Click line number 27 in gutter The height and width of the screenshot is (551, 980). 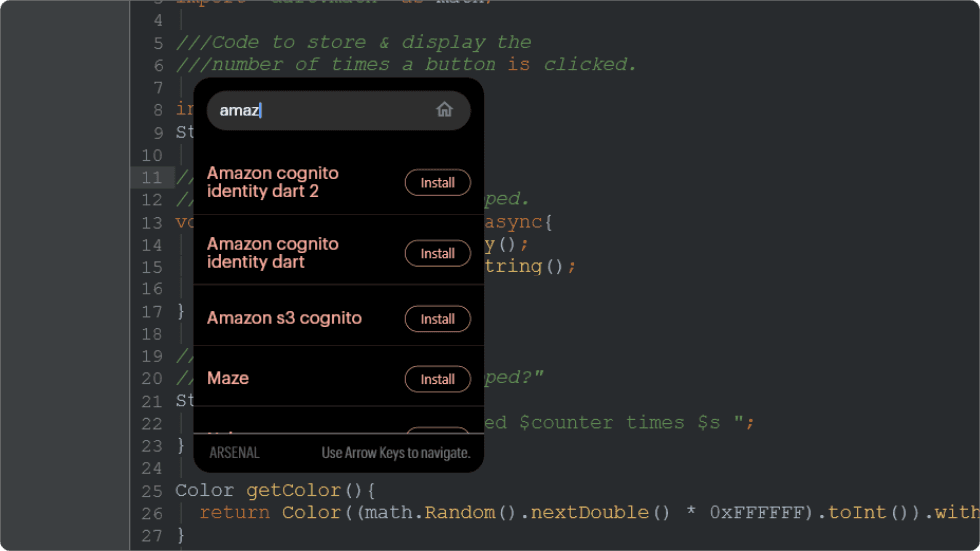[152, 536]
